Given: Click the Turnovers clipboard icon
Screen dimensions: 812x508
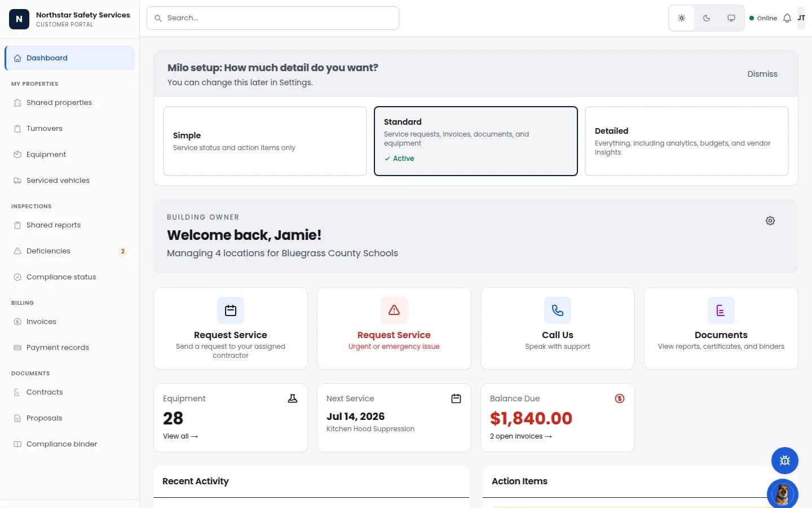Looking at the screenshot, I should pos(17,129).
